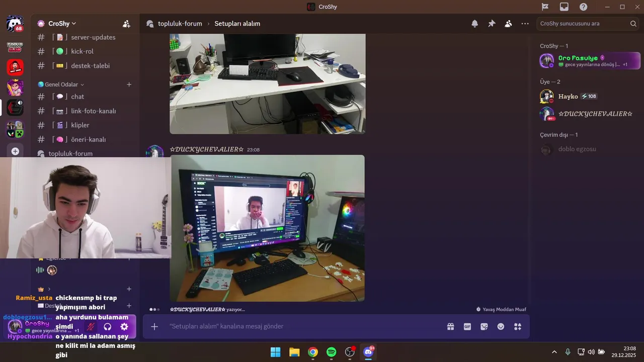The image size is (644, 362).
Task: Open Discord direct messages home icon
Action: tap(15, 24)
